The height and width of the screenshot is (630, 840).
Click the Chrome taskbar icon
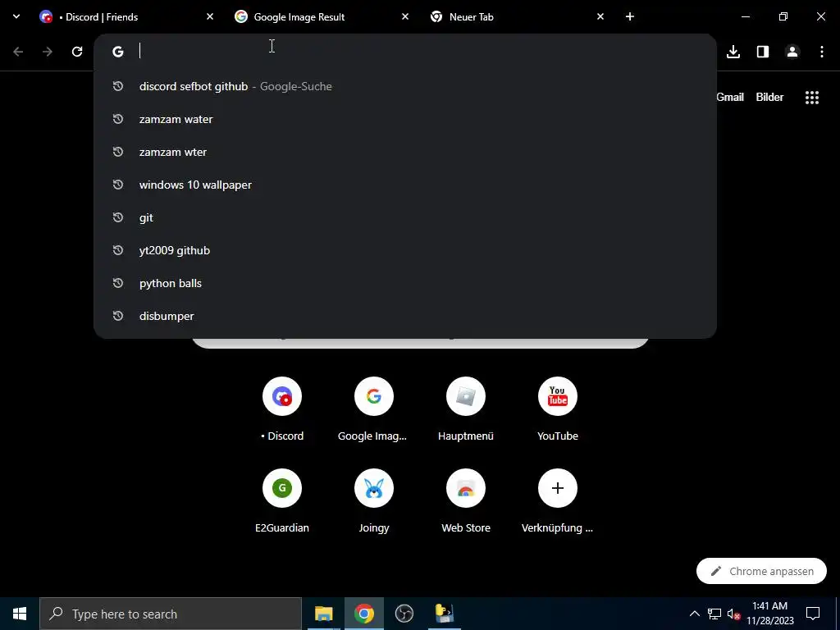[363, 614]
